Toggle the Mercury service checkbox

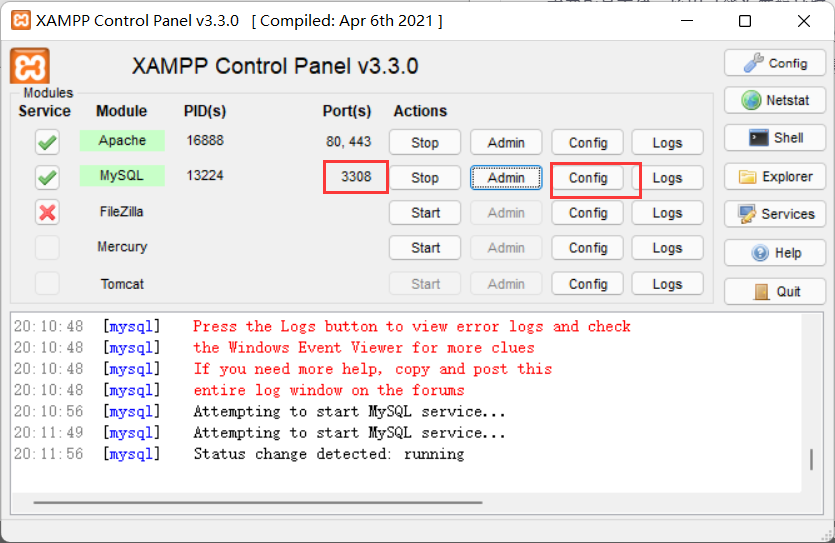(47, 248)
